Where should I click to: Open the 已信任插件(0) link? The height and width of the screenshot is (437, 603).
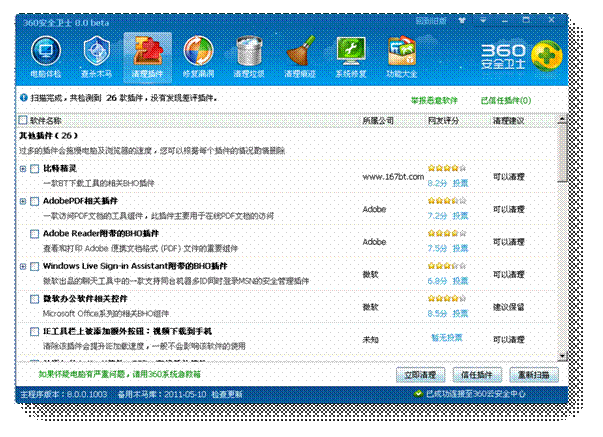(506, 100)
